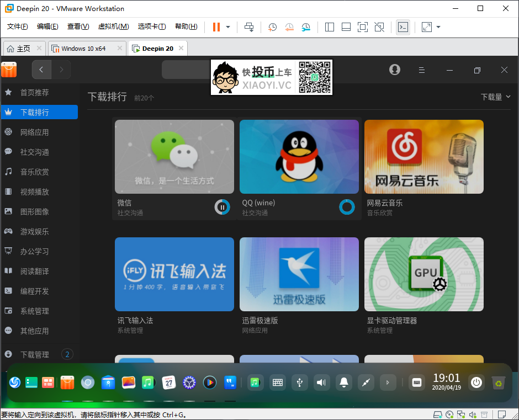Click the QQ (wine) download progress ring
This screenshot has width=519, height=420.
[347, 207]
